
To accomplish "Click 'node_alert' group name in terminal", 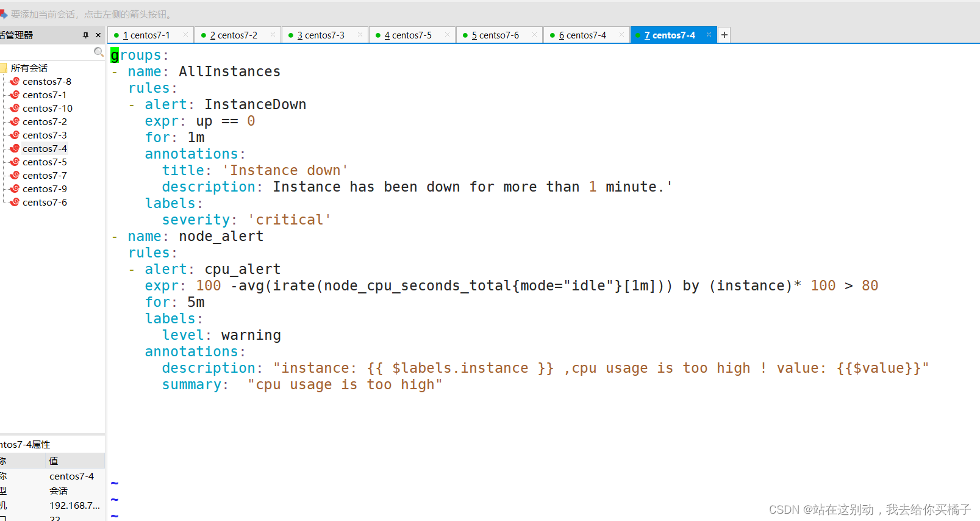I will (221, 237).
